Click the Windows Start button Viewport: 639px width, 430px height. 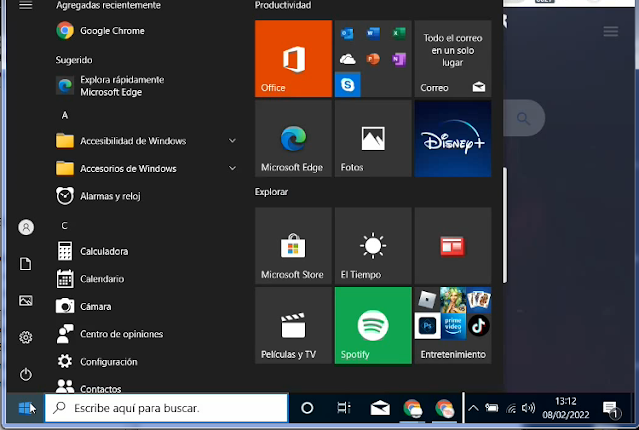point(25,408)
